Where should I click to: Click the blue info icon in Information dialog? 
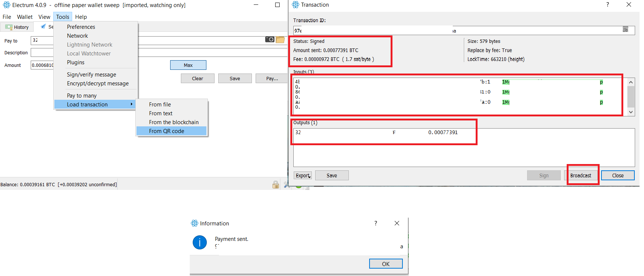point(200,242)
